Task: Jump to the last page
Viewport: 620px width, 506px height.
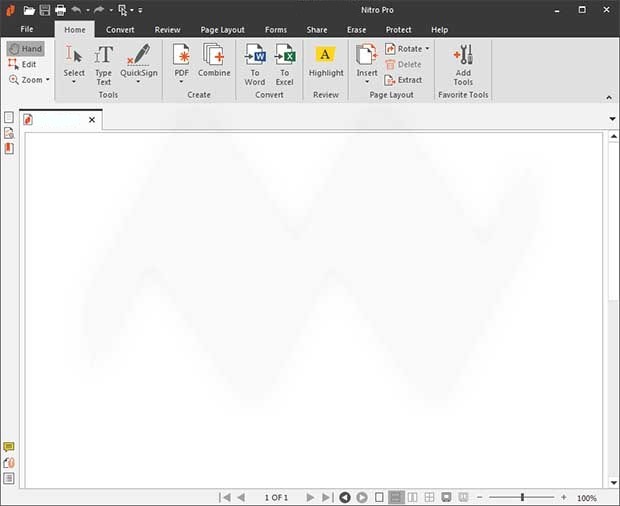Action: coord(327,497)
